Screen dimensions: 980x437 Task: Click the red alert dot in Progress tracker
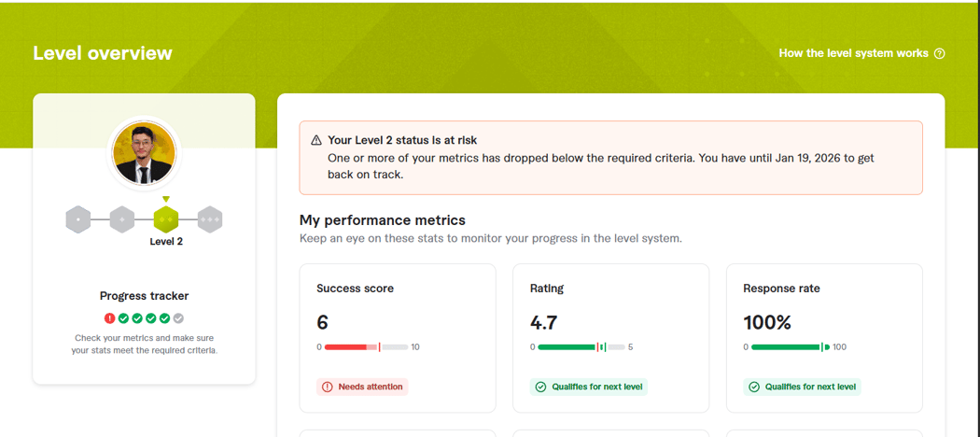point(109,318)
